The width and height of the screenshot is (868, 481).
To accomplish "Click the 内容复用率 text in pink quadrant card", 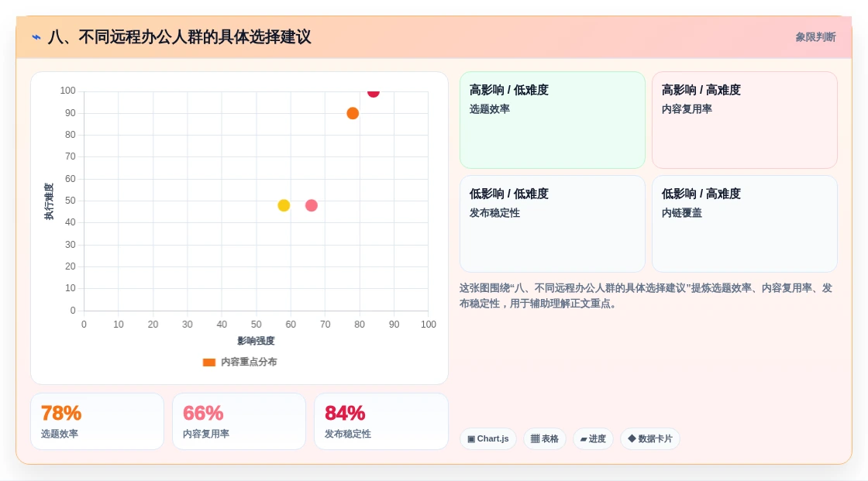I will tap(687, 109).
